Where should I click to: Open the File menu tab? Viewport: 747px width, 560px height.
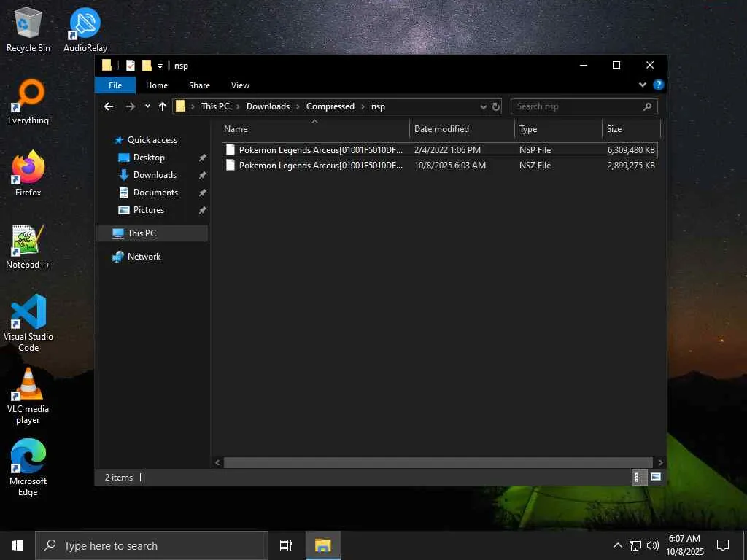[115, 85]
